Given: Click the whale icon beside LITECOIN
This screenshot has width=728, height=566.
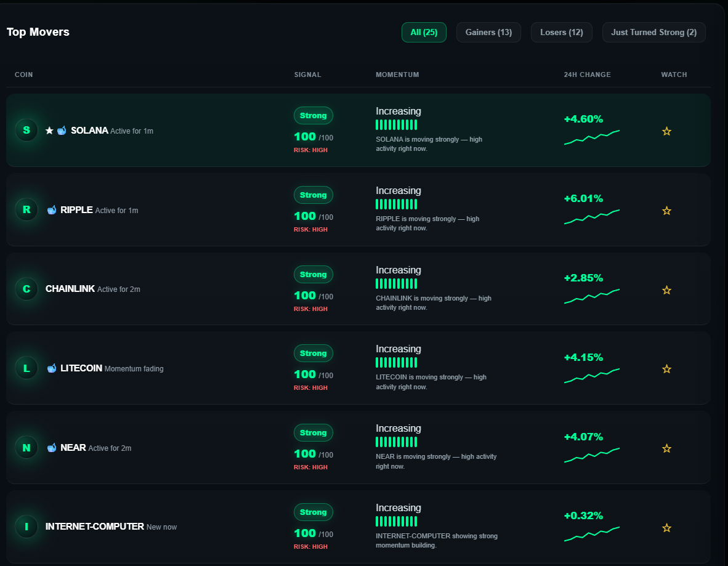Looking at the screenshot, I should tap(52, 368).
